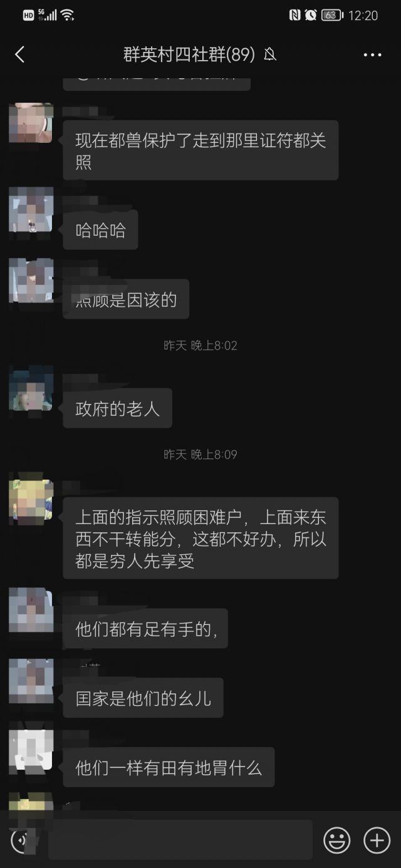Tap the back arrow to leave chat
This screenshot has height=868, width=401.
pyautogui.click(x=20, y=54)
